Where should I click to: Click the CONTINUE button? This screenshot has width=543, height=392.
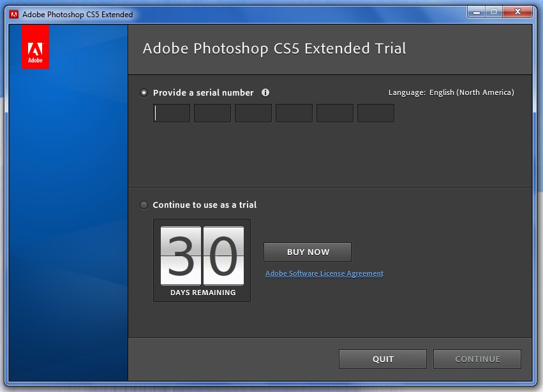coord(477,359)
